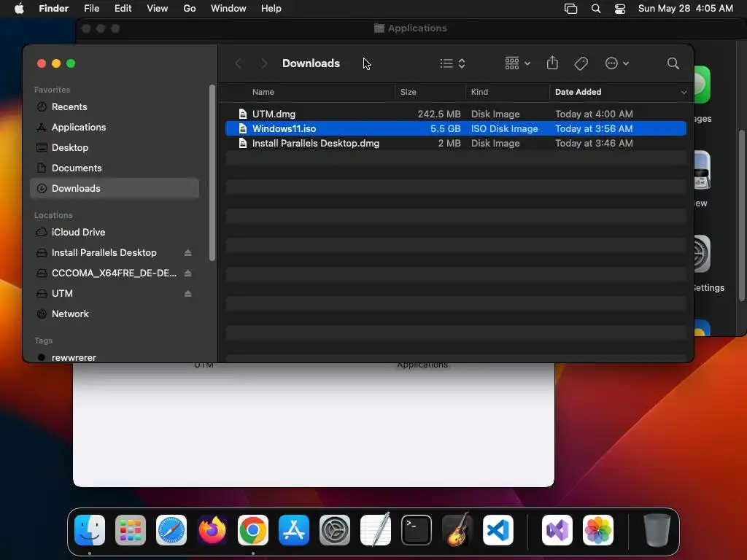Sort by Name column header
Screen dimensions: 747x560
coord(263,92)
